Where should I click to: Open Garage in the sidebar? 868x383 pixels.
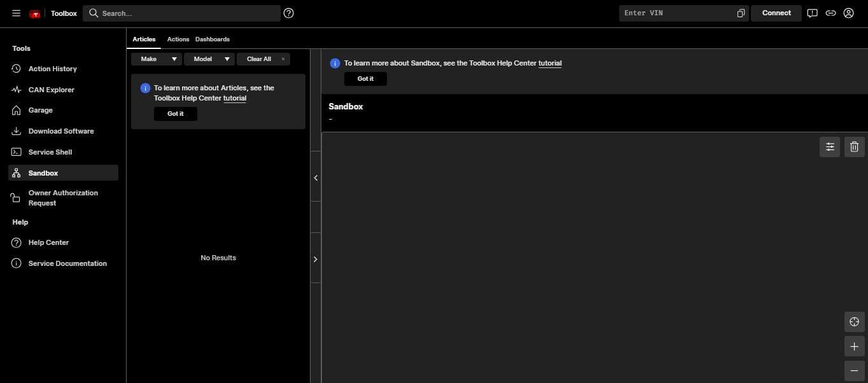click(63, 110)
